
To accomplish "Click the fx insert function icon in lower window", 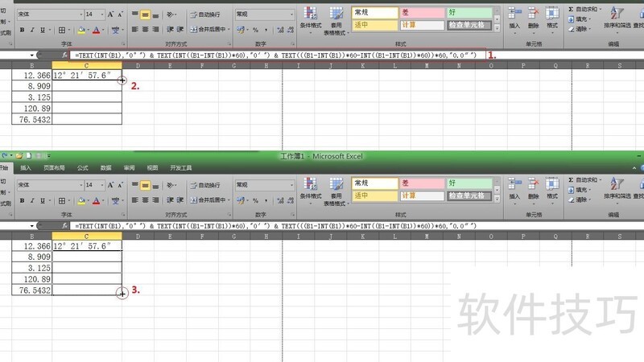I will click(64, 226).
